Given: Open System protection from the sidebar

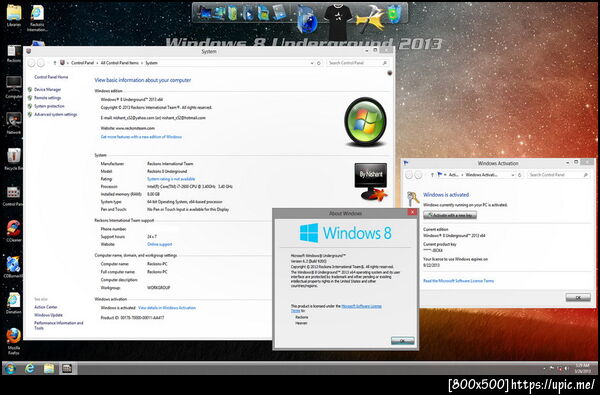Looking at the screenshot, I should click(49, 106).
